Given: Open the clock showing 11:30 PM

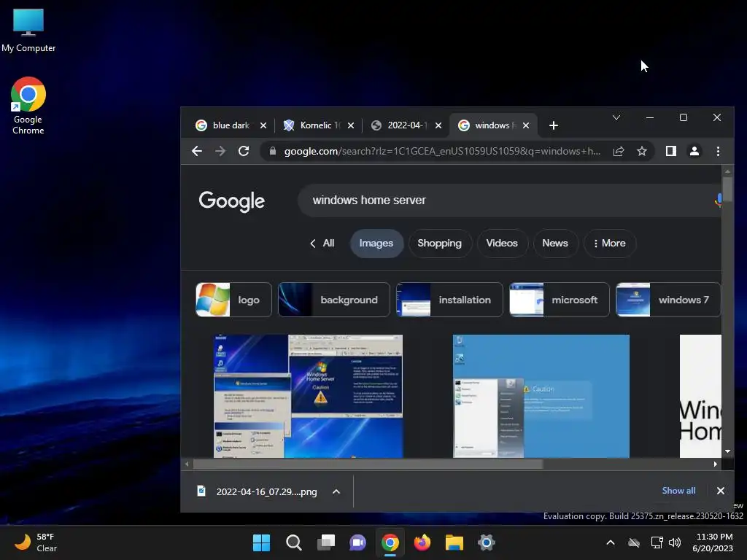Looking at the screenshot, I should point(713,542).
